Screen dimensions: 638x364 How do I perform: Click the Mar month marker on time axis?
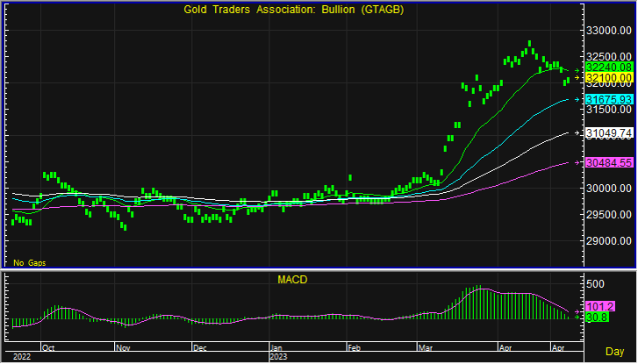click(x=426, y=348)
